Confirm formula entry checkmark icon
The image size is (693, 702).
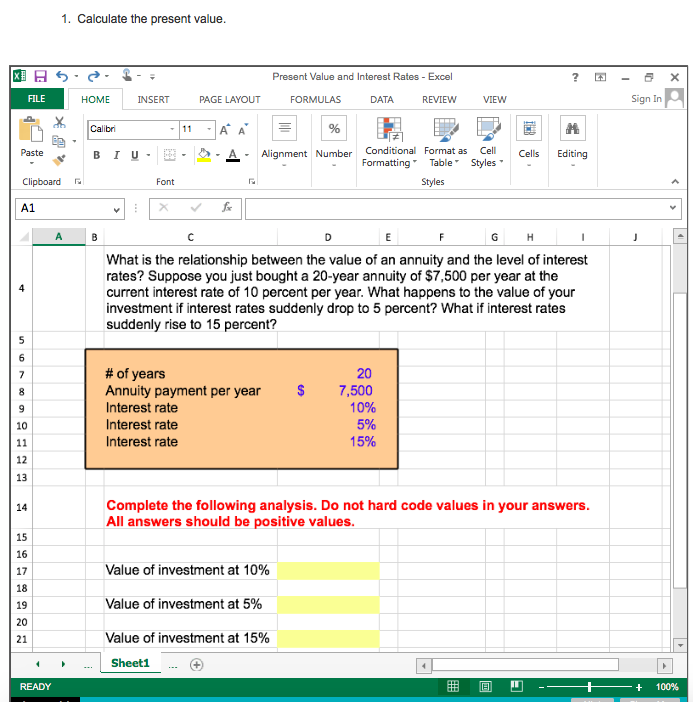(x=196, y=207)
